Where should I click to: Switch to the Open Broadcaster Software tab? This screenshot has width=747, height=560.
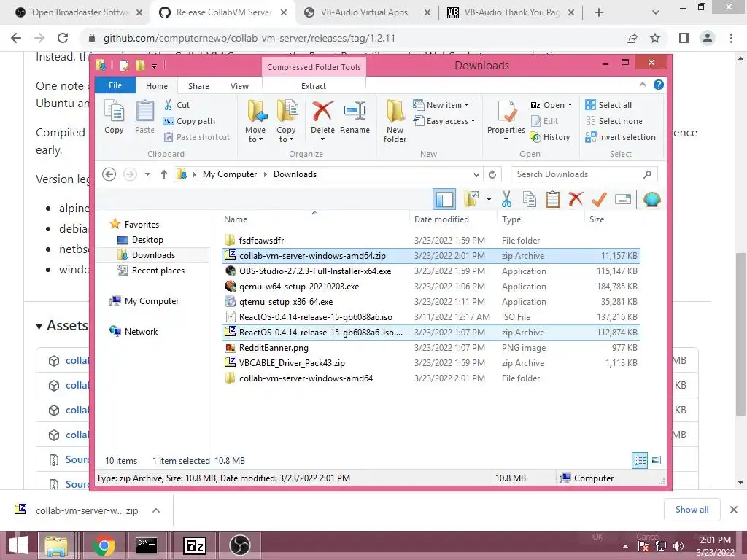click(x=79, y=12)
